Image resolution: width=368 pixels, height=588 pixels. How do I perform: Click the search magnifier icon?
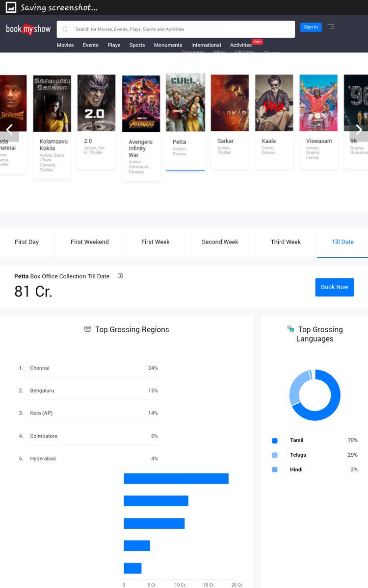(x=65, y=29)
